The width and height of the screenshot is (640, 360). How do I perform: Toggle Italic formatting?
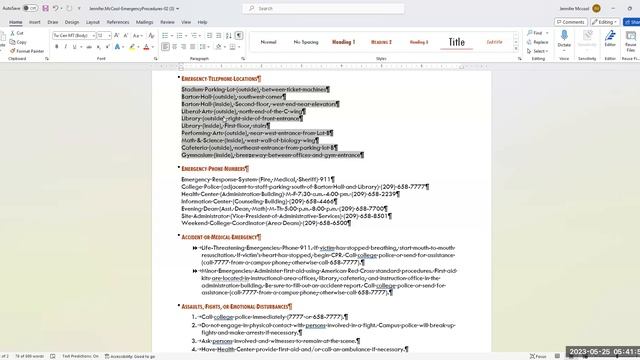65,47
